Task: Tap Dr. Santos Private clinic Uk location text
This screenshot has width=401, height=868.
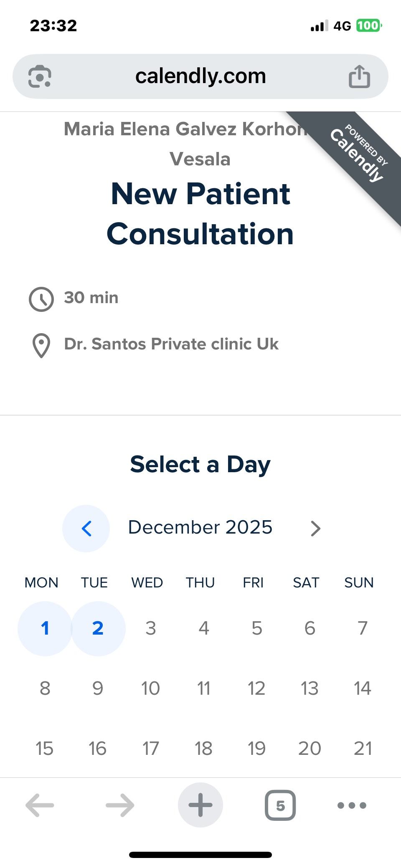Action: click(171, 344)
